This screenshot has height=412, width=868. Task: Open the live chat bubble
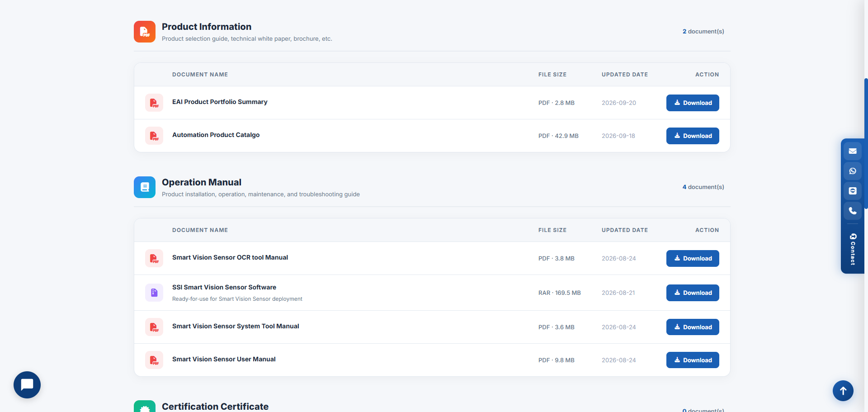click(x=27, y=385)
